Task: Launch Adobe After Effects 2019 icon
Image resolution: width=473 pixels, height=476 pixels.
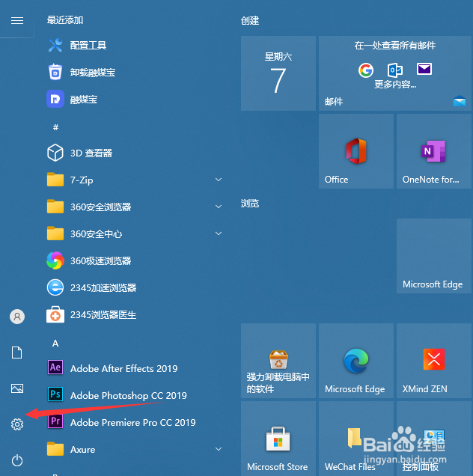Action: pos(55,367)
